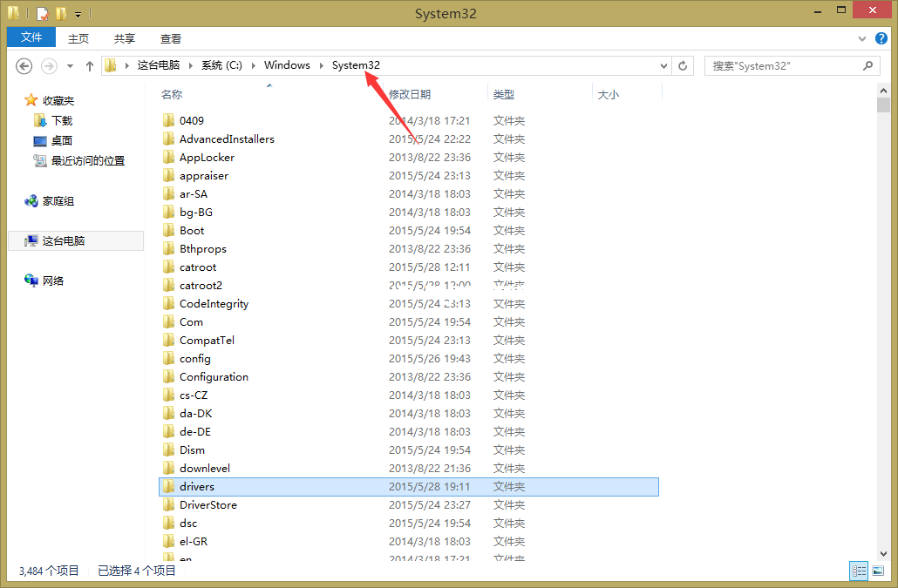Open the recent locations dropdown arrow
Image resolution: width=898 pixels, height=588 pixels.
point(70,66)
